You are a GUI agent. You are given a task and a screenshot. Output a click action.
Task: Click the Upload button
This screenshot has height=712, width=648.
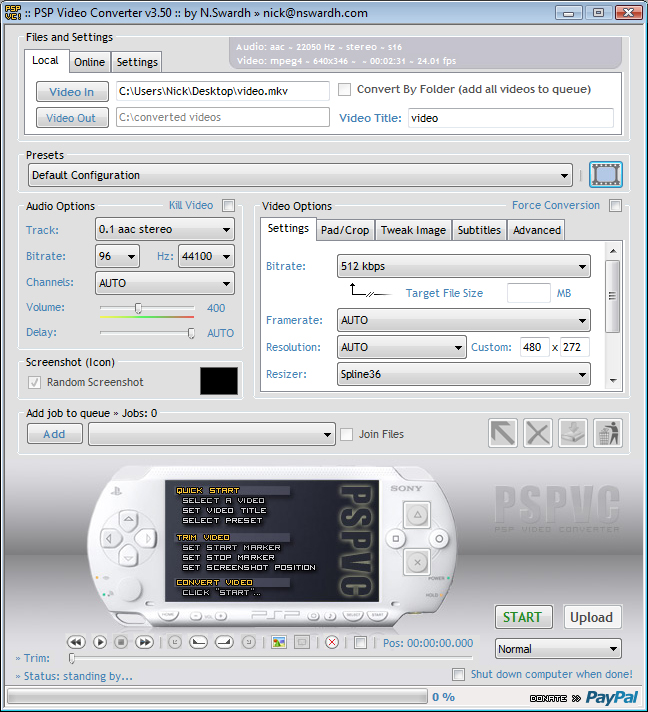coord(592,617)
